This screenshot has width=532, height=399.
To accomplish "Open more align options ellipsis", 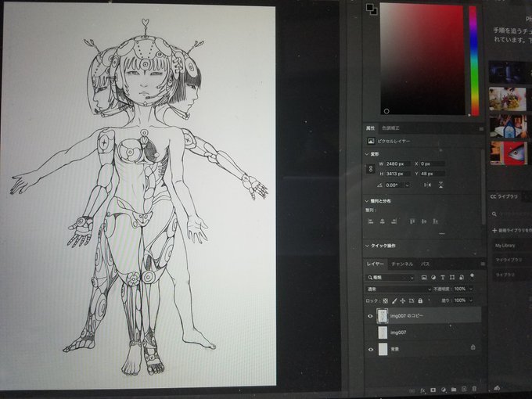I will (x=442, y=233).
